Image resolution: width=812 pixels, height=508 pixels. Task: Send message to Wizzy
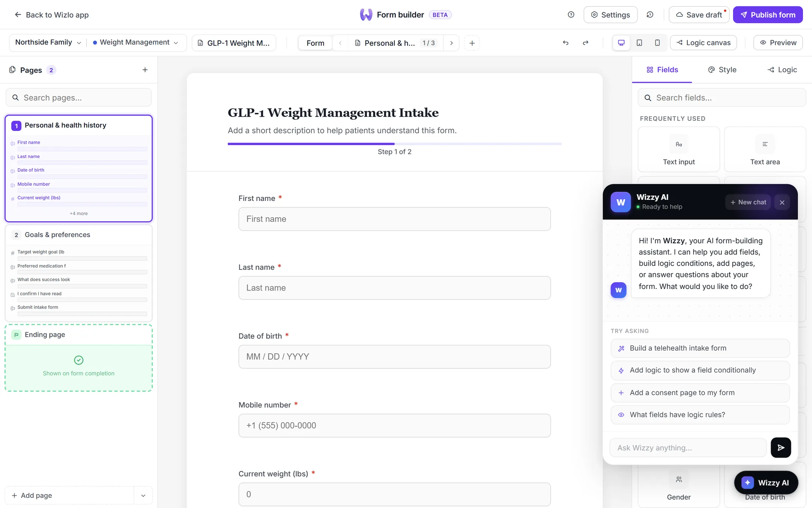780,447
